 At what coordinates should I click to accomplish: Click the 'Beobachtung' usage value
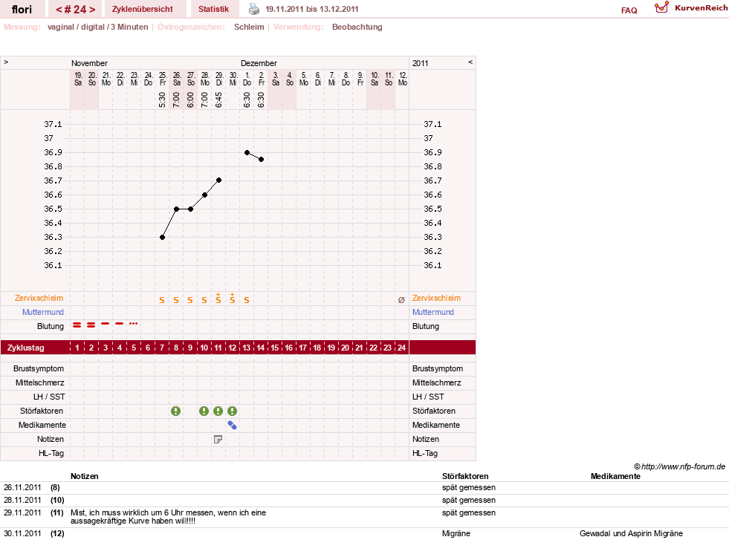(357, 27)
